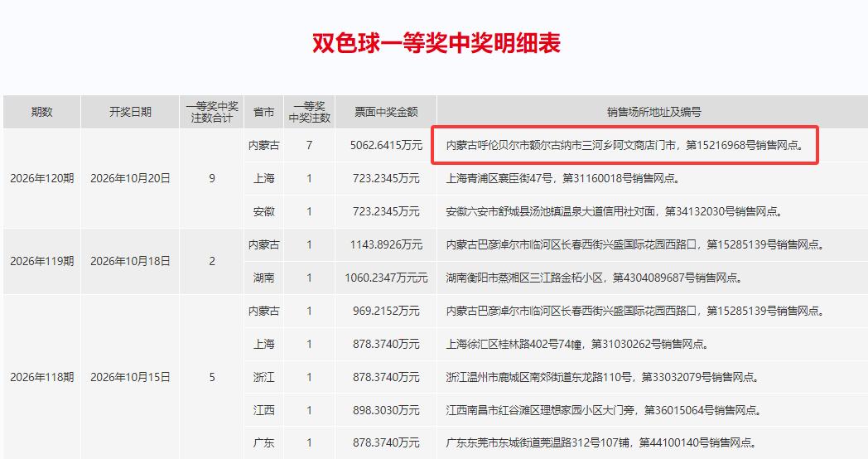Click 内蒙古 in the 5062.6415万元 row
868x459 pixels.
263,145
